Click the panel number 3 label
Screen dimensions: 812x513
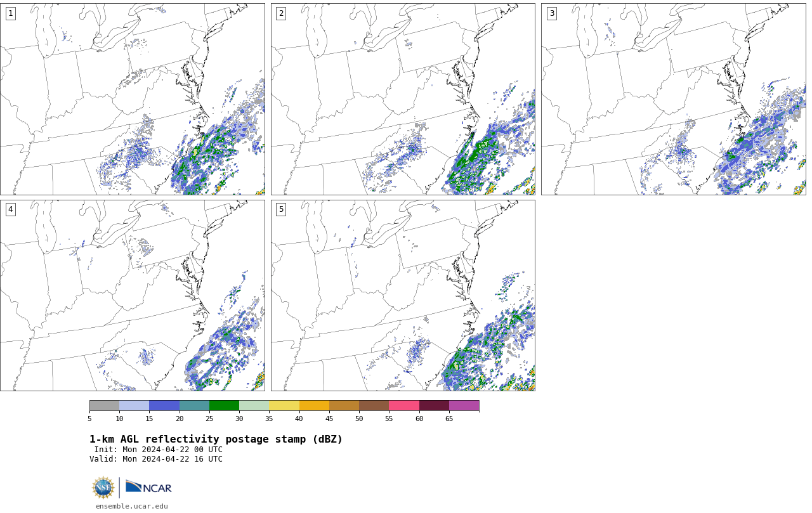click(551, 13)
